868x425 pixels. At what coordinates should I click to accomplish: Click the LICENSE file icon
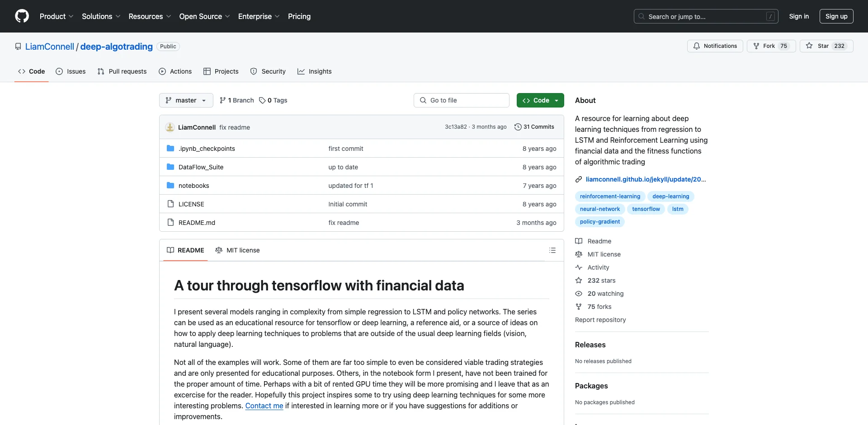click(170, 204)
